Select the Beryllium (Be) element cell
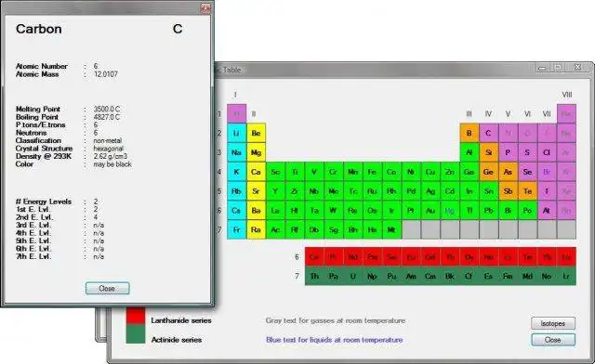Screen dimensions: 595x364 coord(256,133)
